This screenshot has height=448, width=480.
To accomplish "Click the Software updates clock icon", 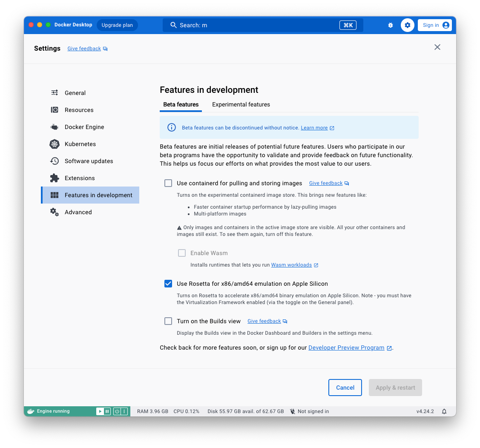I will (x=55, y=161).
